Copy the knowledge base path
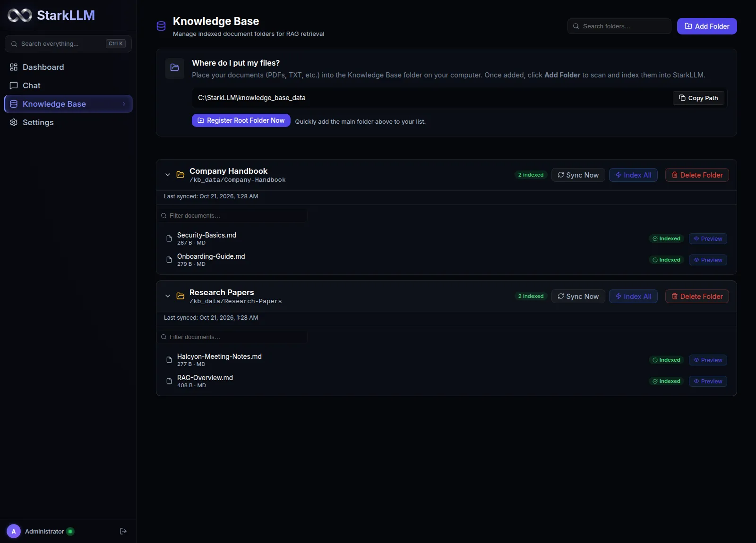The image size is (756, 543). pyautogui.click(x=698, y=98)
